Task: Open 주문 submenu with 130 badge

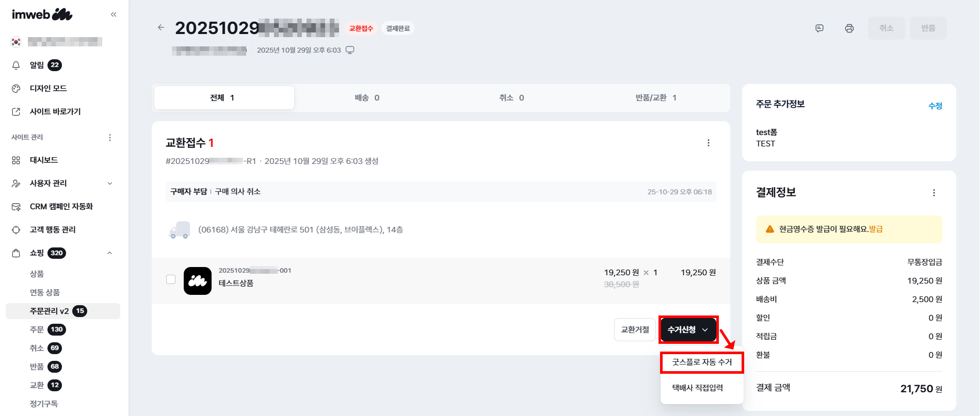Action: tap(37, 329)
